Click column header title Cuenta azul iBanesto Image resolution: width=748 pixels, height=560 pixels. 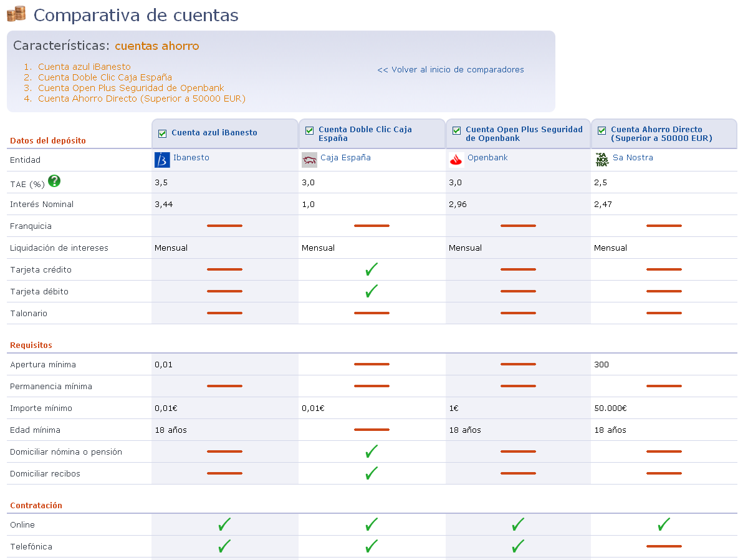214,133
